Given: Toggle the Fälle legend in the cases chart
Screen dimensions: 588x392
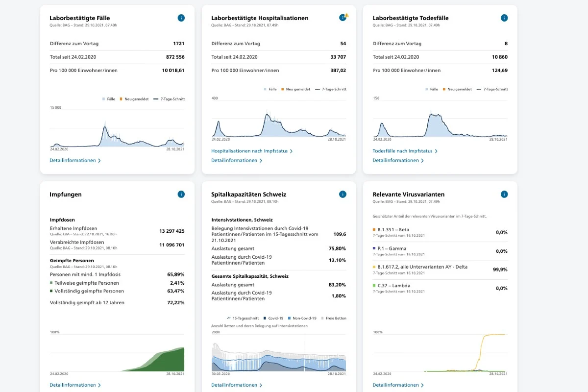Looking at the screenshot, I should 109,99.
